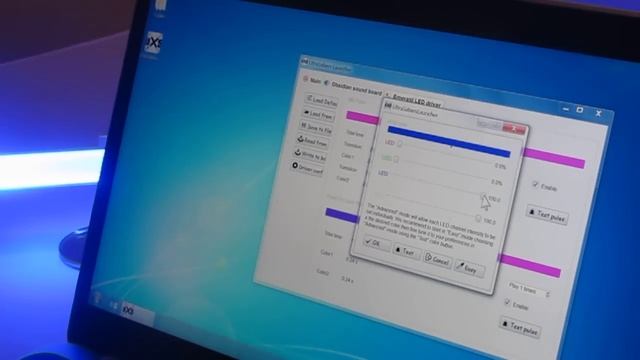Click the blue color preview bar in dialog

click(x=449, y=142)
